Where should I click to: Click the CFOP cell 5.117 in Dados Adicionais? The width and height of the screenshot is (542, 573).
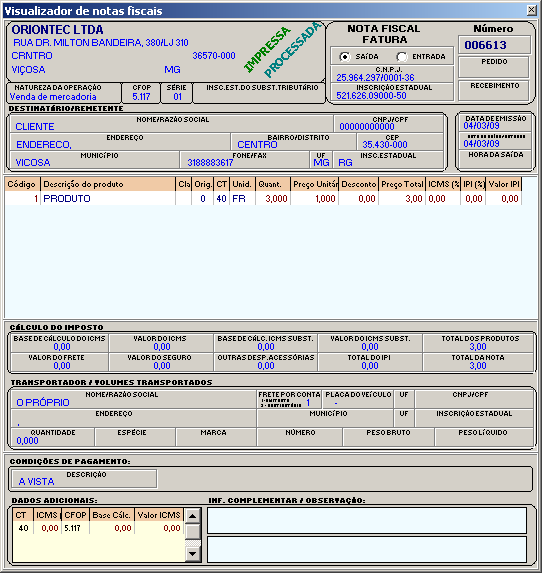tap(75, 528)
